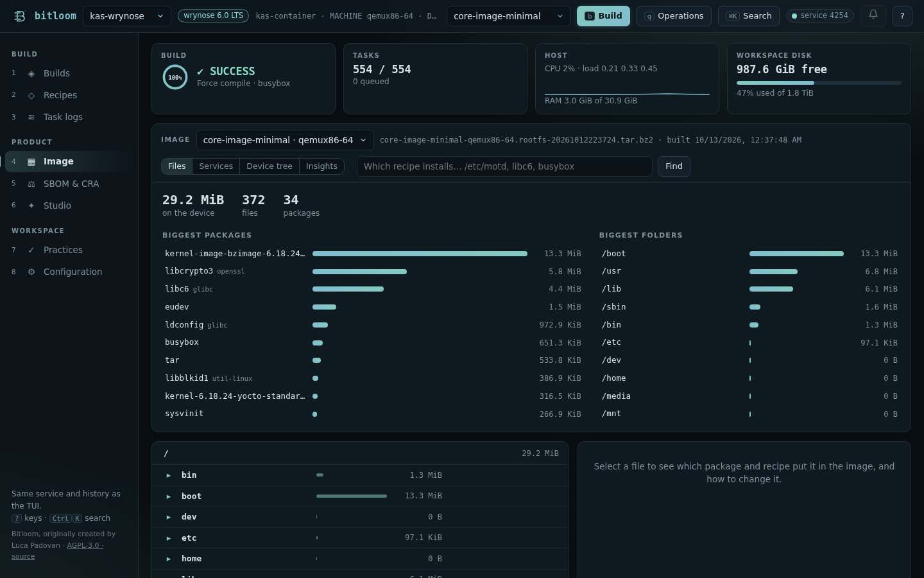Click the workspace disk usage bar
Image resolution: width=924 pixels, height=578 pixels.
[x=819, y=83]
